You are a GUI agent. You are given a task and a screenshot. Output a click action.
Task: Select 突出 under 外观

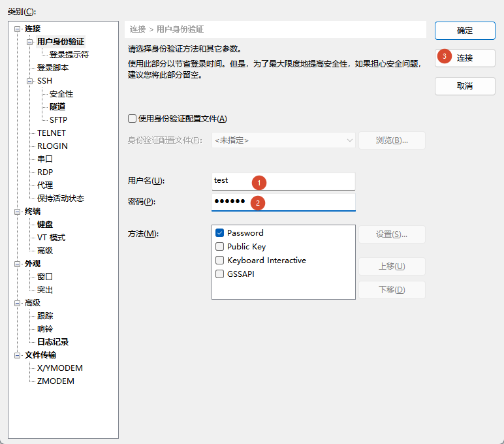pos(45,290)
